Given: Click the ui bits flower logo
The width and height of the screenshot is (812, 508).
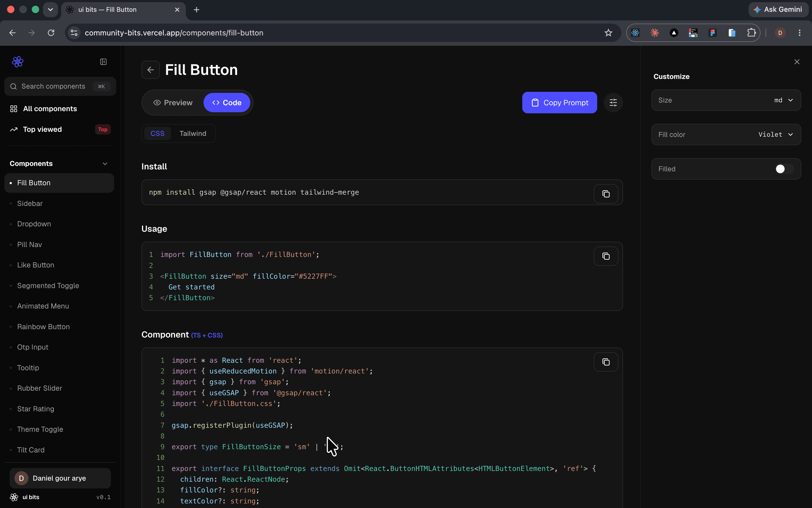Looking at the screenshot, I should tap(17, 61).
